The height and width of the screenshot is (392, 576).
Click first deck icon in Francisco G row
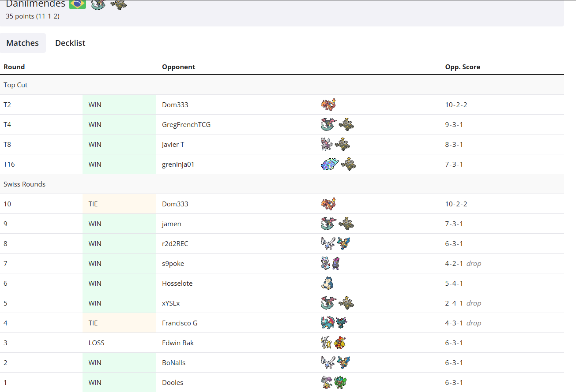[328, 323]
